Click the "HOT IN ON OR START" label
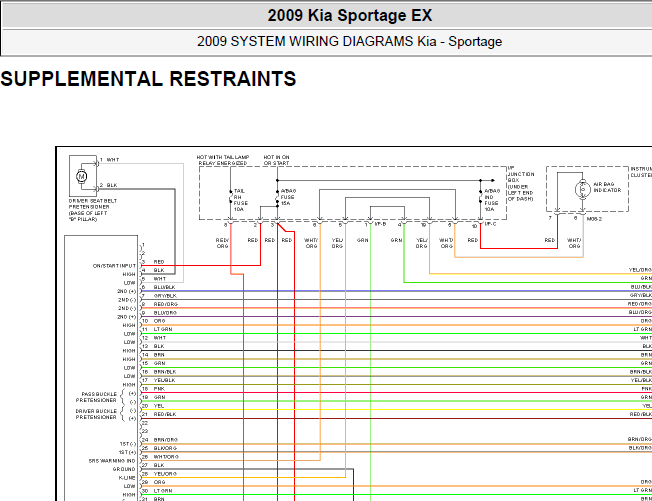This screenshot has width=652, height=501. click(276, 160)
